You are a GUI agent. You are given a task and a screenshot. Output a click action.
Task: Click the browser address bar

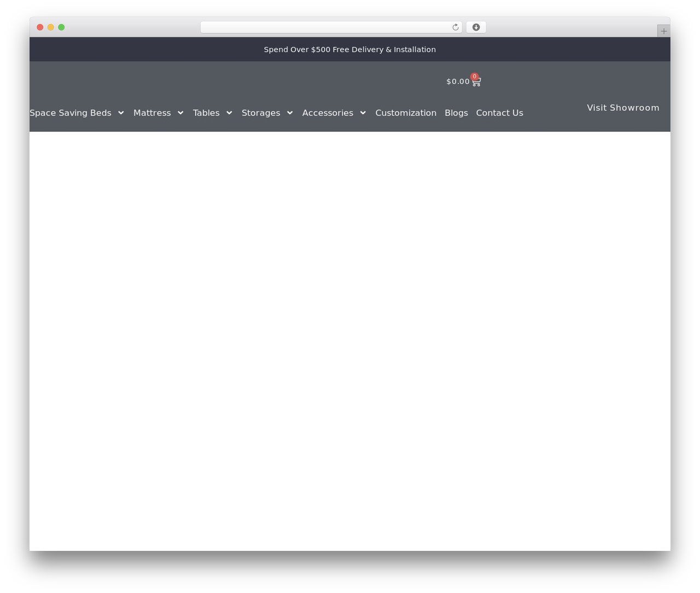pos(331,27)
